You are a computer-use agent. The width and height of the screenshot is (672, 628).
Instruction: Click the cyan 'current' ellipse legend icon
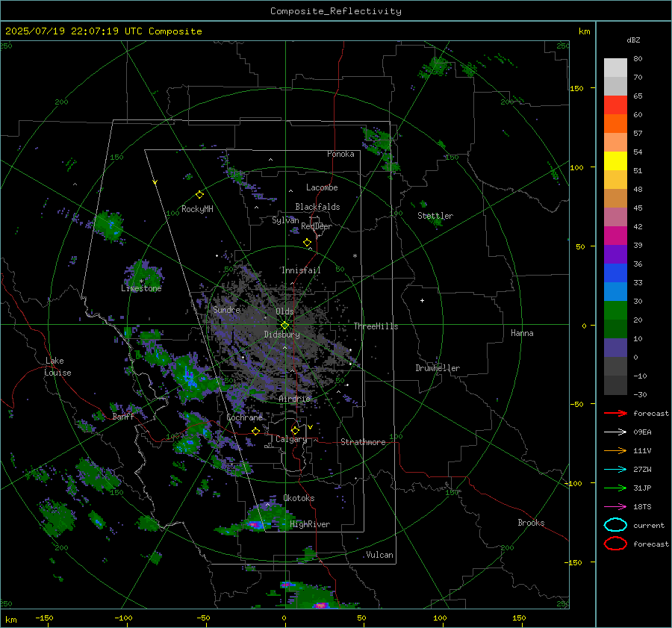click(x=615, y=525)
